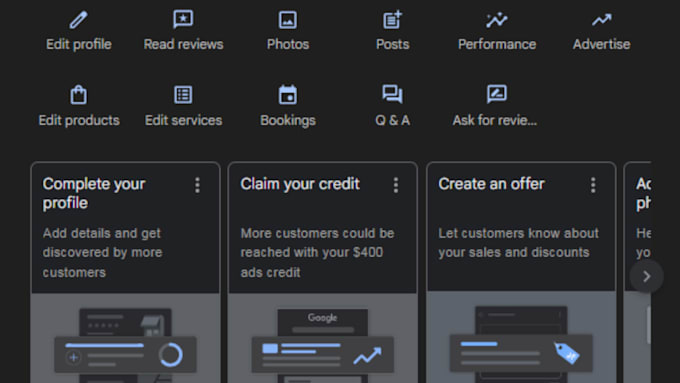Open Edit products shopping bag icon

(78, 95)
